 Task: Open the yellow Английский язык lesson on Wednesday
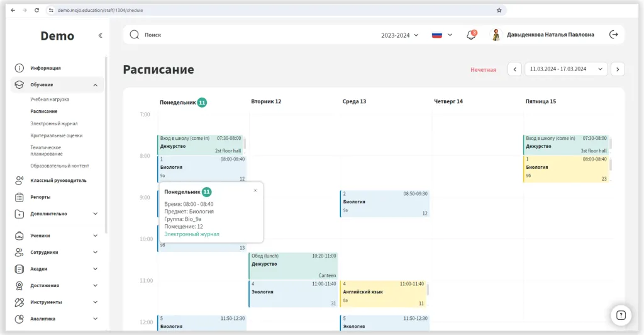click(384, 293)
